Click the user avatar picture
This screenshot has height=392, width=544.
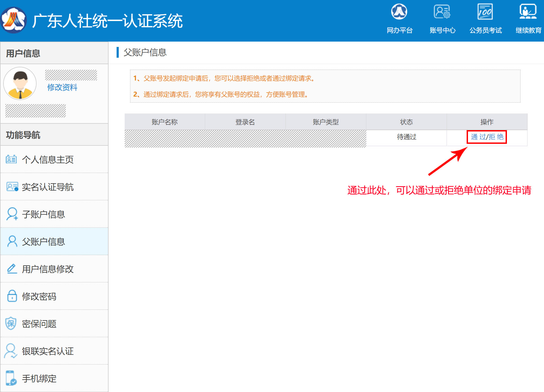click(20, 83)
